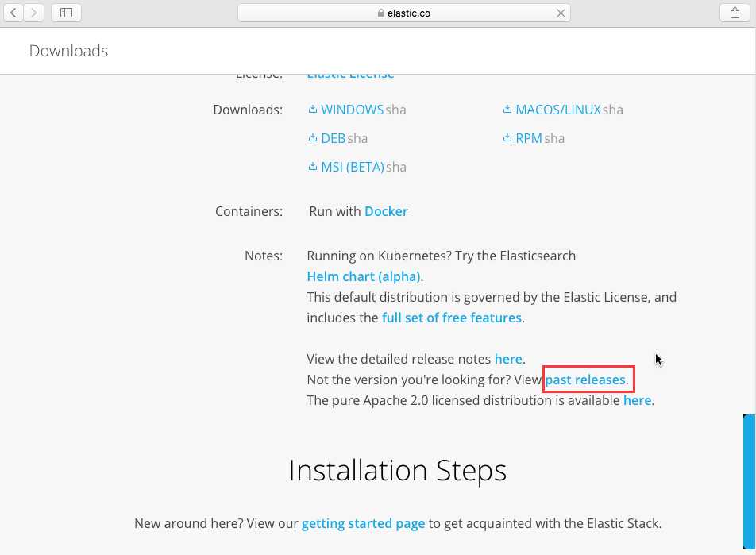This screenshot has width=756, height=555.
Task: Open the past releases link
Action: 585,380
